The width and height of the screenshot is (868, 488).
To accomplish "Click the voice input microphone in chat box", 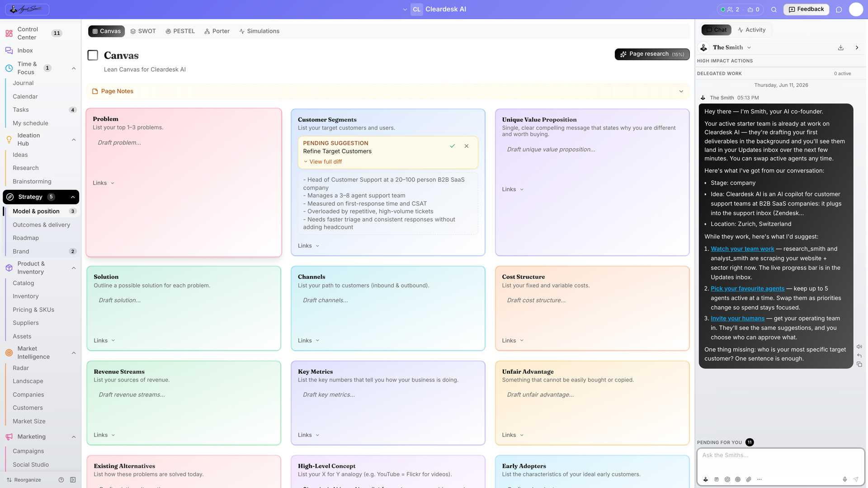I will click(x=844, y=479).
